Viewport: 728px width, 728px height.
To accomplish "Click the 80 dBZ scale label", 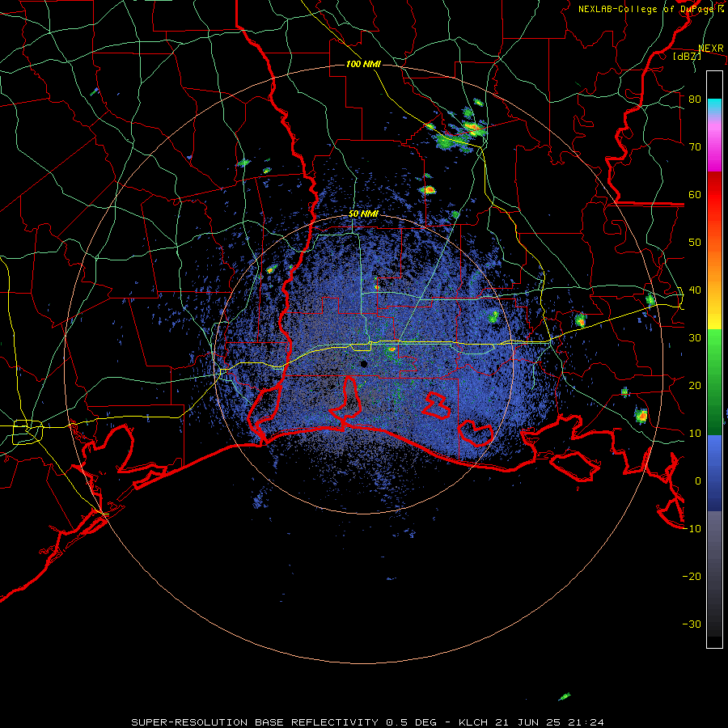I will (695, 99).
